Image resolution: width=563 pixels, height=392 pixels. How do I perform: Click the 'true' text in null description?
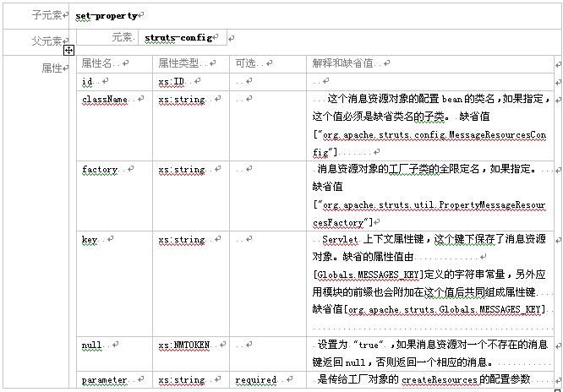tap(369, 346)
